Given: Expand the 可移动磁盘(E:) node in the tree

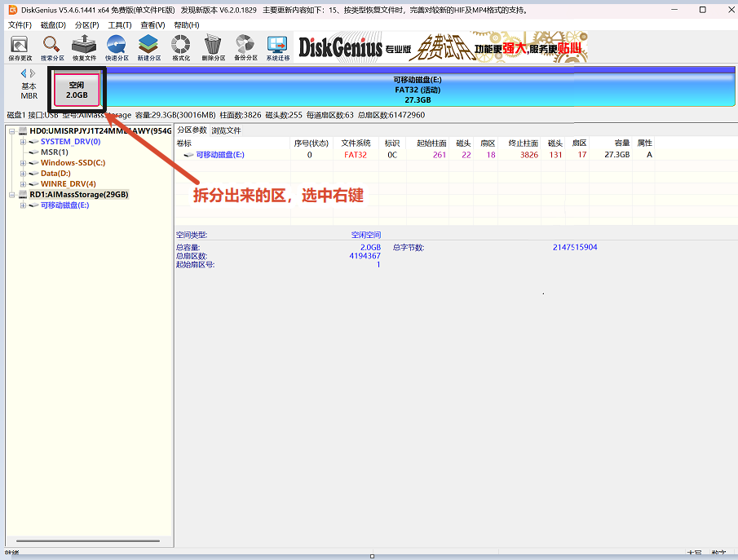Looking at the screenshot, I should point(23,205).
